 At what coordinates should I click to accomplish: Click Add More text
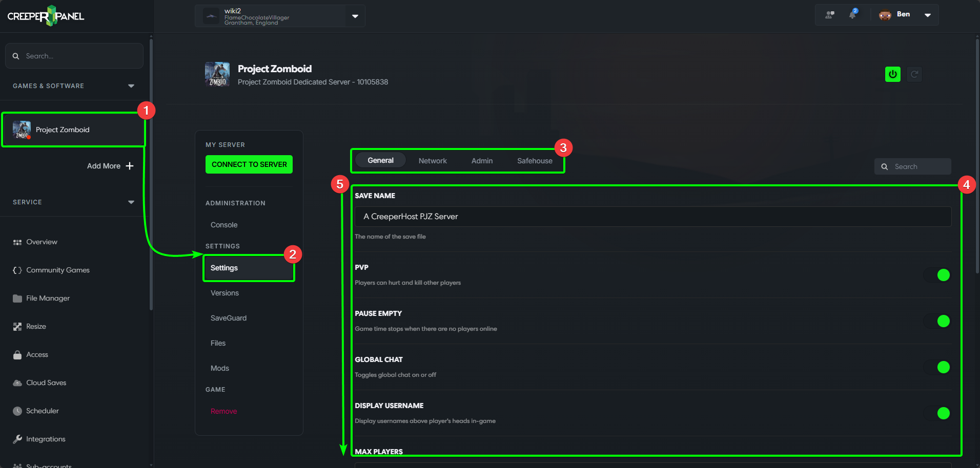[x=104, y=166]
